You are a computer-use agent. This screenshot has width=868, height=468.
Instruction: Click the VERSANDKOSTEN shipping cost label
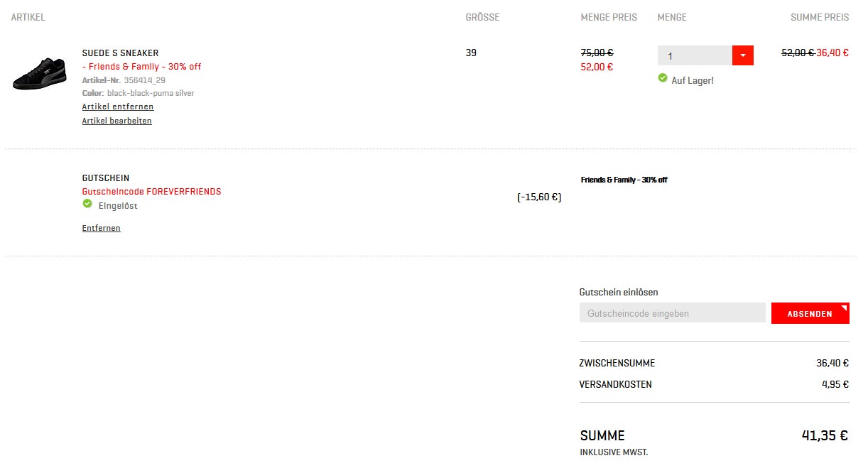(x=615, y=384)
